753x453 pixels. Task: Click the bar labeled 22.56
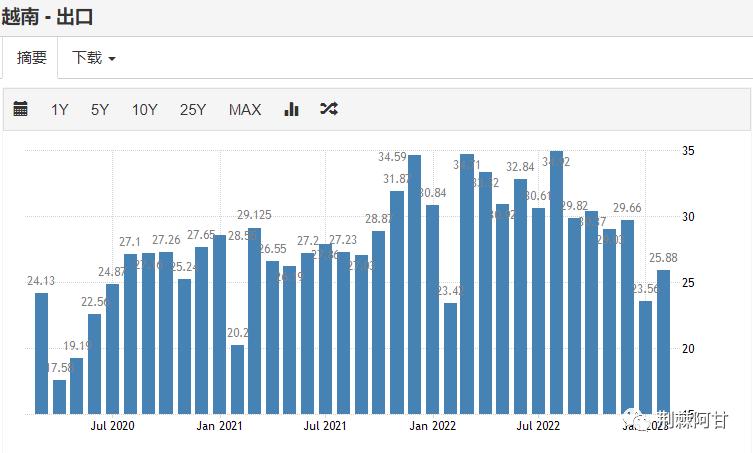(x=95, y=364)
